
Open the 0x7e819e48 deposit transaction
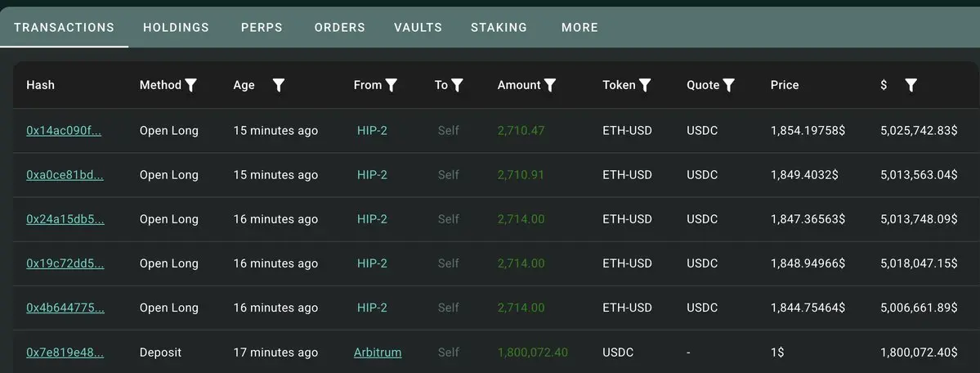pos(65,353)
